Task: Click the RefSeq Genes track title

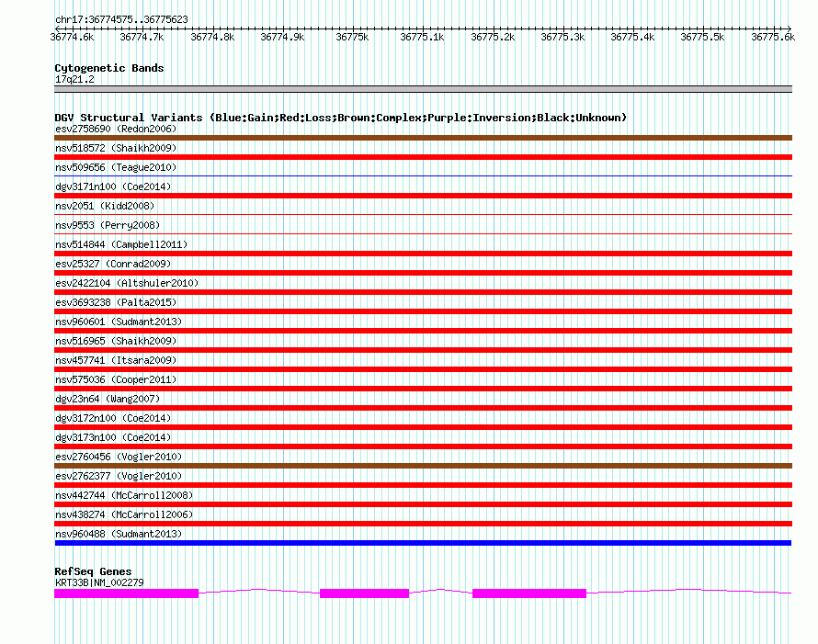Action: pyautogui.click(x=93, y=571)
